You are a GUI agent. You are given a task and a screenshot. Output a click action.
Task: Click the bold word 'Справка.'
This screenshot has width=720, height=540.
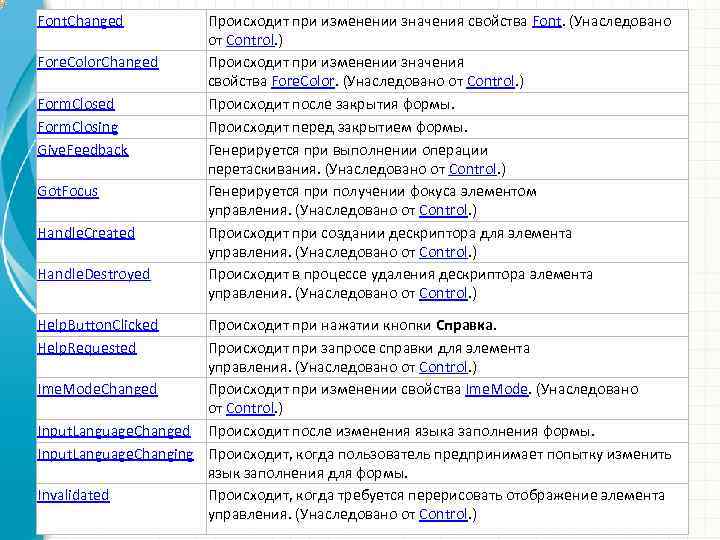[466, 326]
